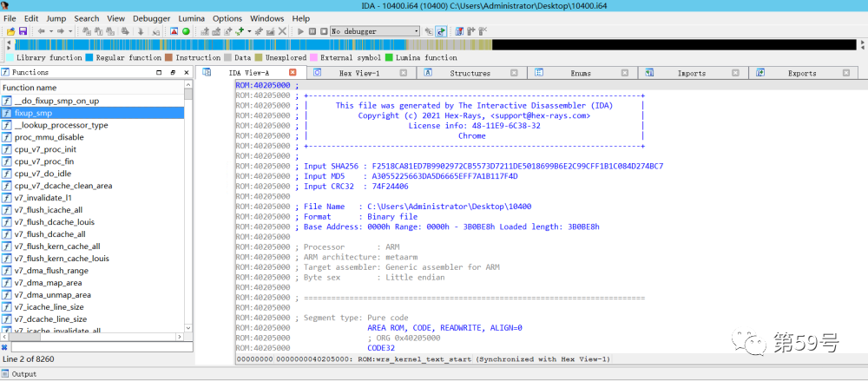The height and width of the screenshot is (381, 868).
Task: Select function v7_dma_flush_range
Action: 51,271
